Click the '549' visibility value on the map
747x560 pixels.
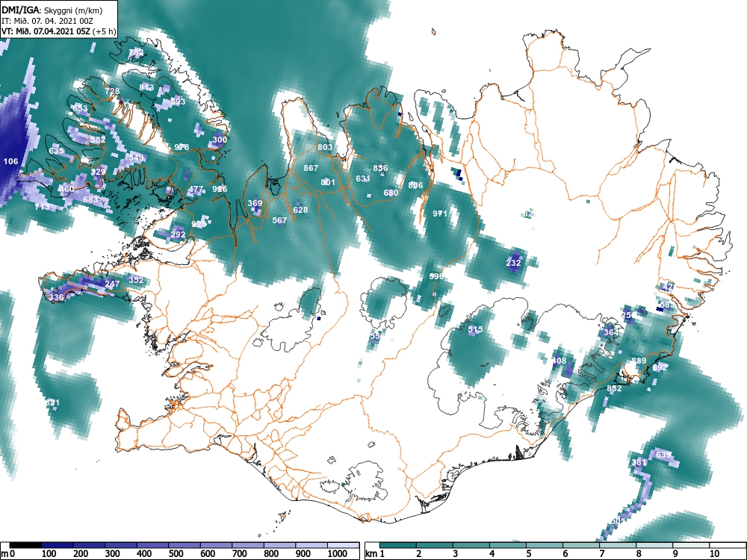tap(136, 158)
